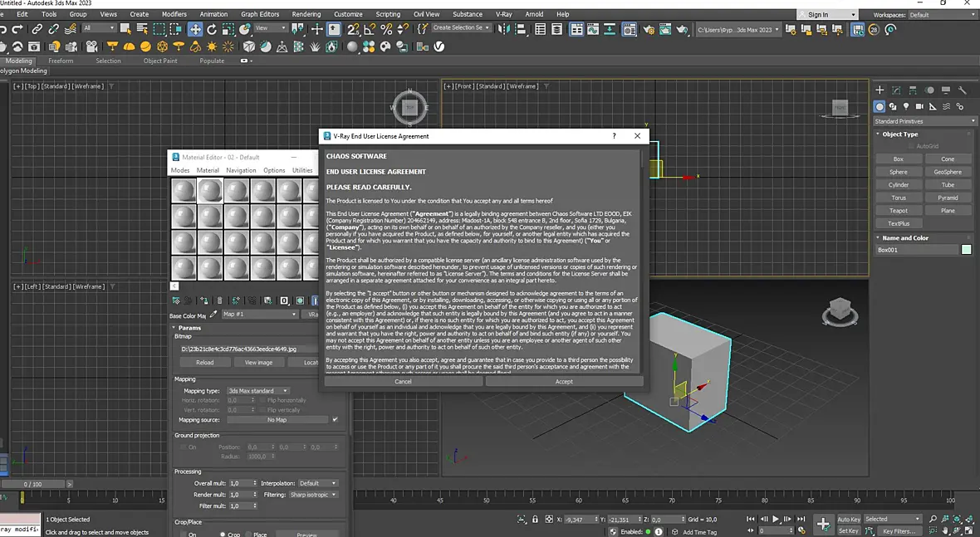Click the Pan View hand icon
The width and height of the screenshot is (980, 537).
(945, 530)
